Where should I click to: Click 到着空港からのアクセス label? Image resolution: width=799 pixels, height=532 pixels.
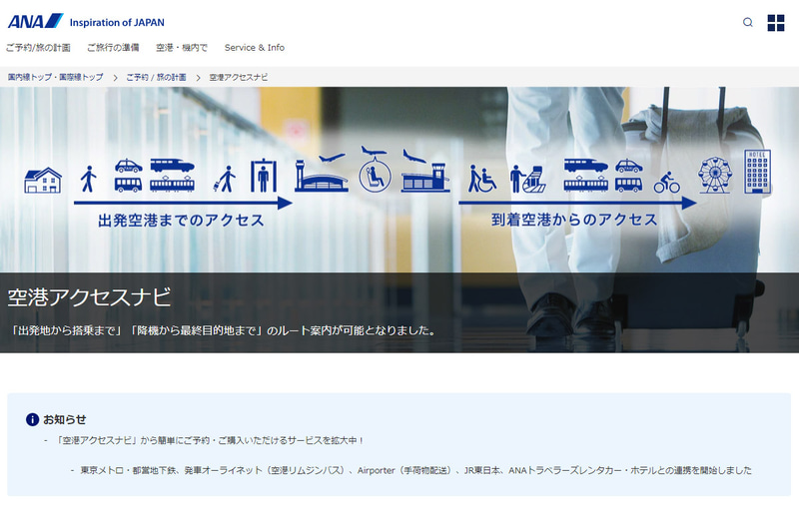pos(574,220)
